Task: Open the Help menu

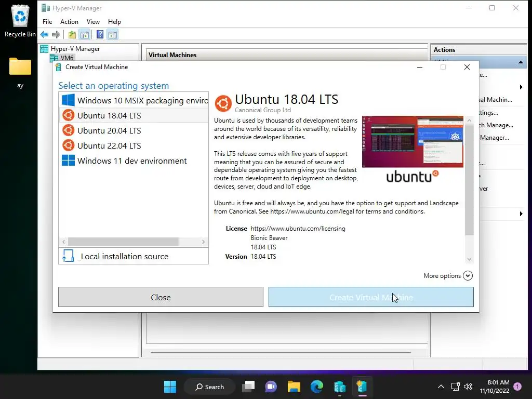Action: 114,22
